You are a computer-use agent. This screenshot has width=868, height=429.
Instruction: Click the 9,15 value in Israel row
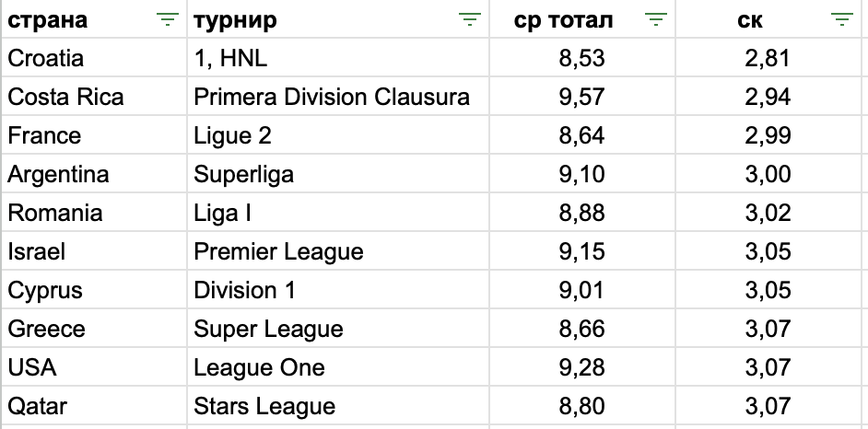[x=582, y=251]
